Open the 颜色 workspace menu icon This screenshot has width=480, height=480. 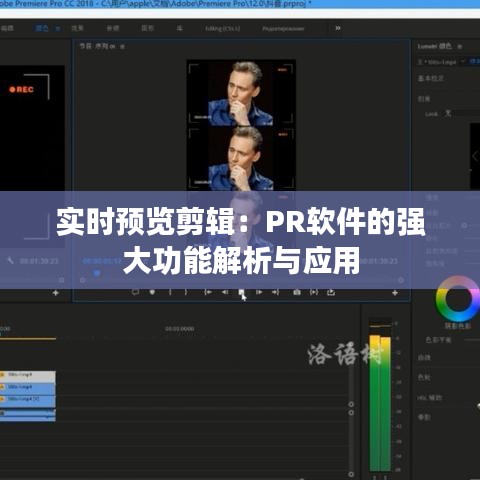(x=57, y=29)
